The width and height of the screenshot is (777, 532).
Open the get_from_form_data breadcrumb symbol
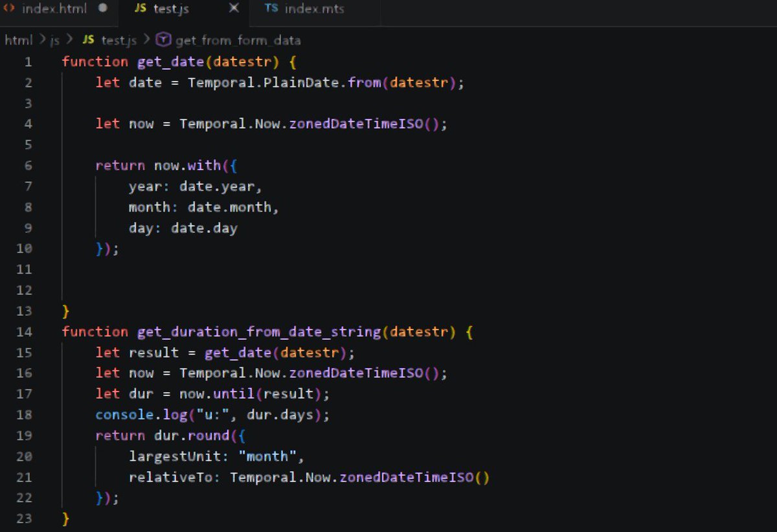[x=238, y=40]
